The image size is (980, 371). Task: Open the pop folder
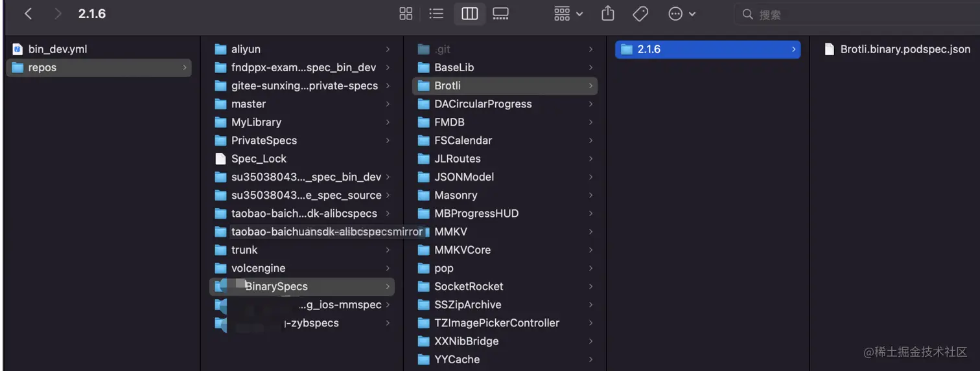click(x=505, y=268)
